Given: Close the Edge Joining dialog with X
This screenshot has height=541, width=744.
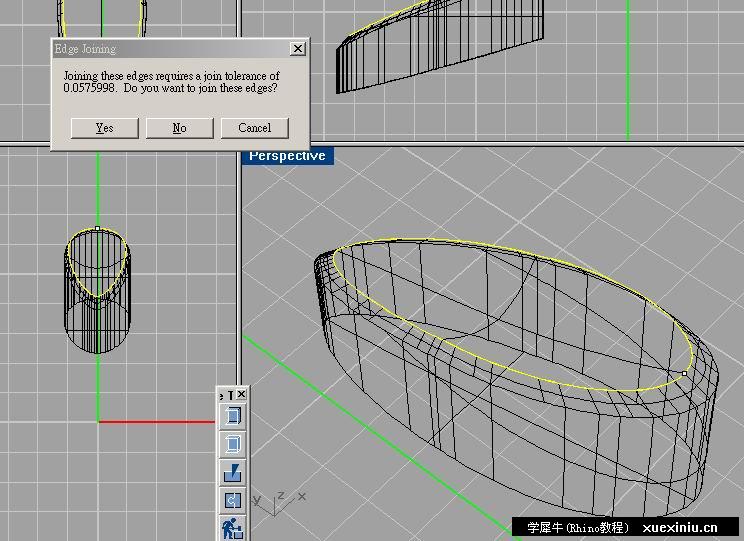Looking at the screenshot, I should 298,48.
